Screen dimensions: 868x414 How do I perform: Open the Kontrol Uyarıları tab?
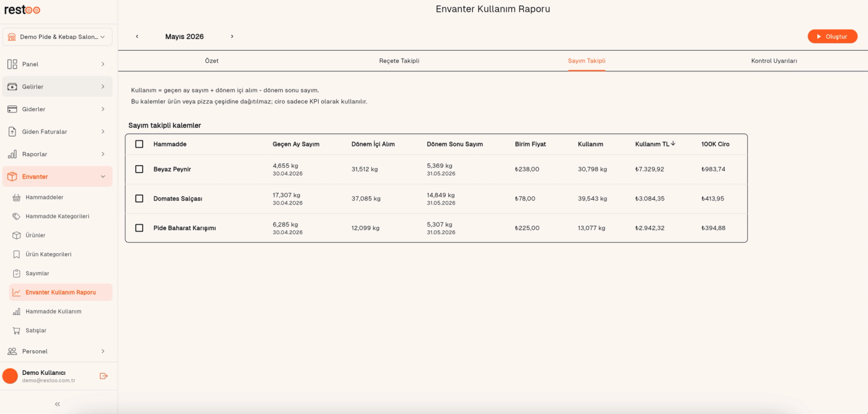tap(774, 61)
